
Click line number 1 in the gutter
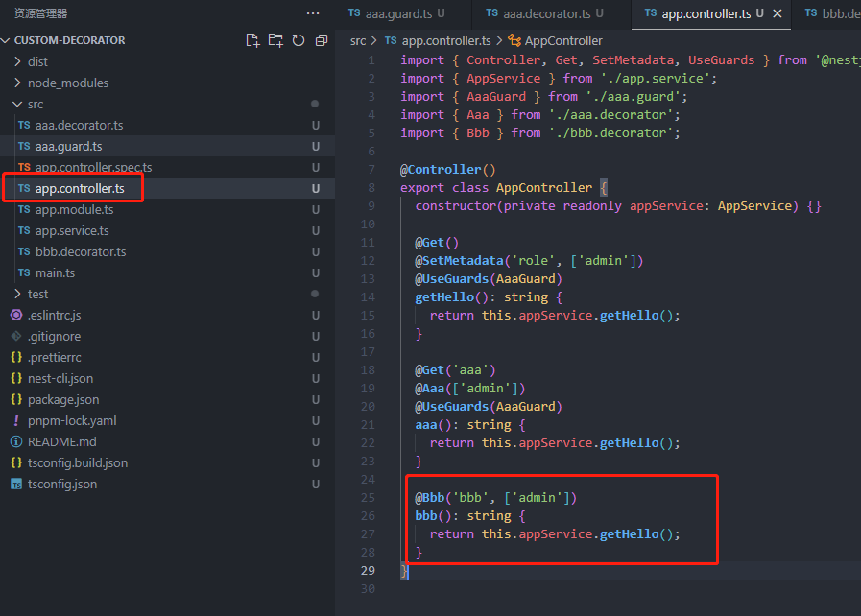click(371, 59)
